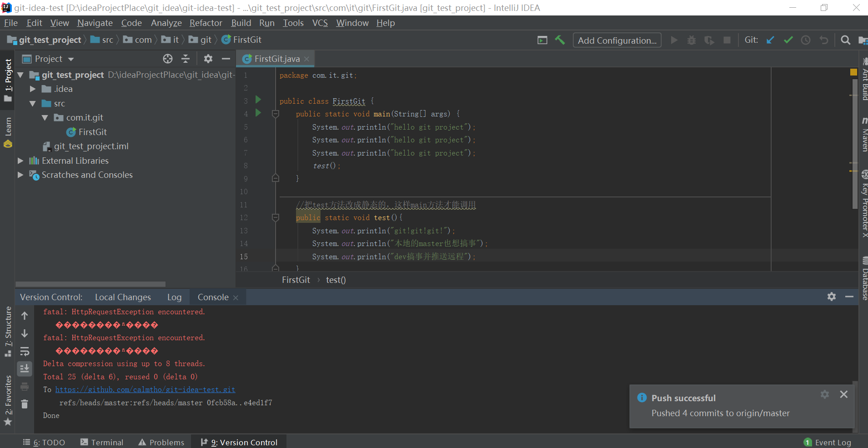
Task: Click the Run triangle in the toolbar
Action: coord(674,40)
